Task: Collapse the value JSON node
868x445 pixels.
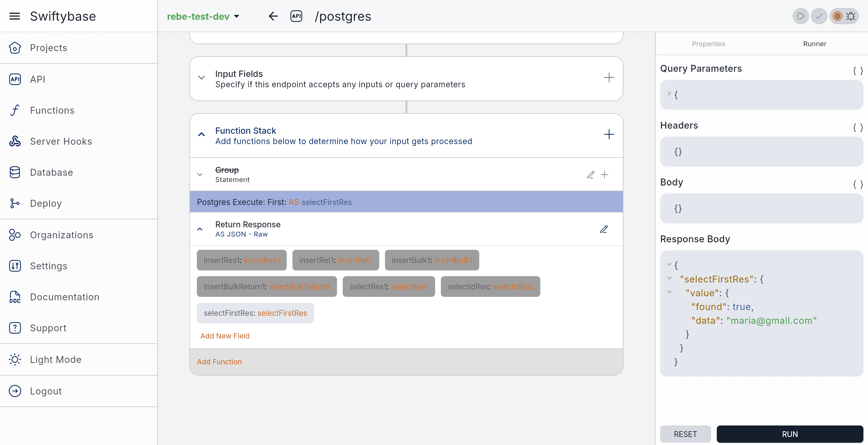Action: tap(669, 292)
